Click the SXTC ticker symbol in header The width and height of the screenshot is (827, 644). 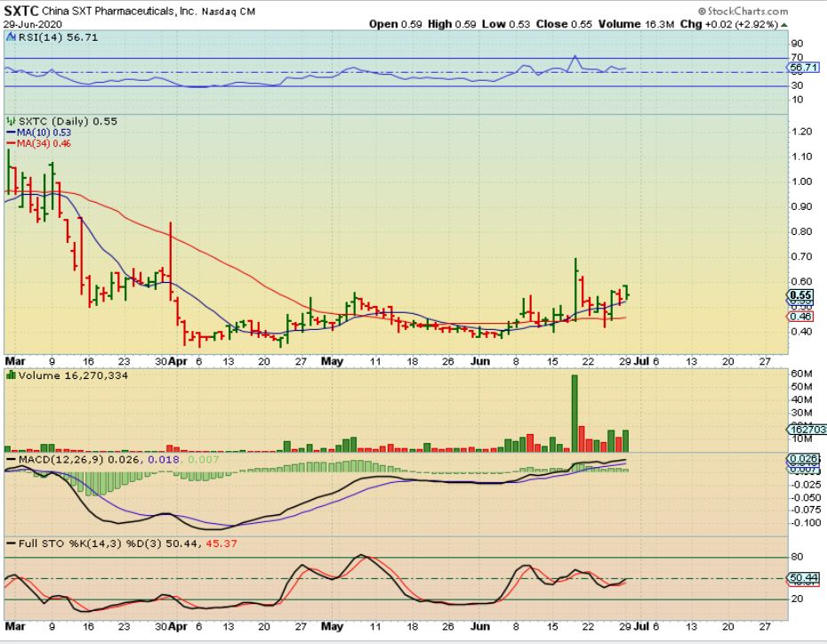[22, 10]
